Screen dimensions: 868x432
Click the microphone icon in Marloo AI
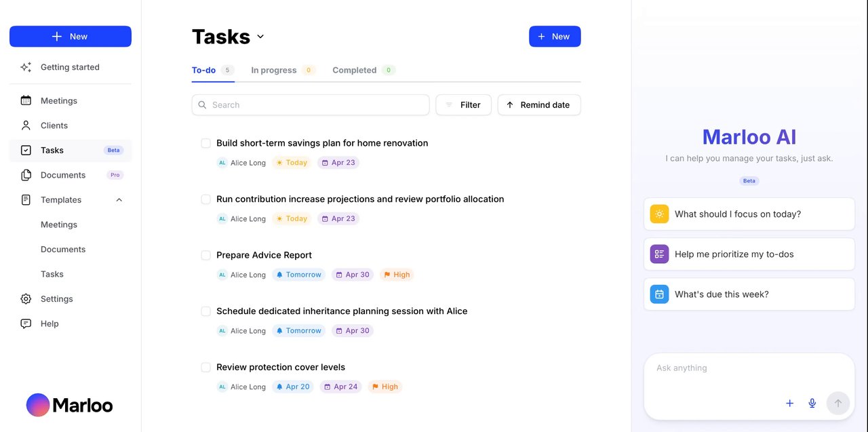point(812,404)
